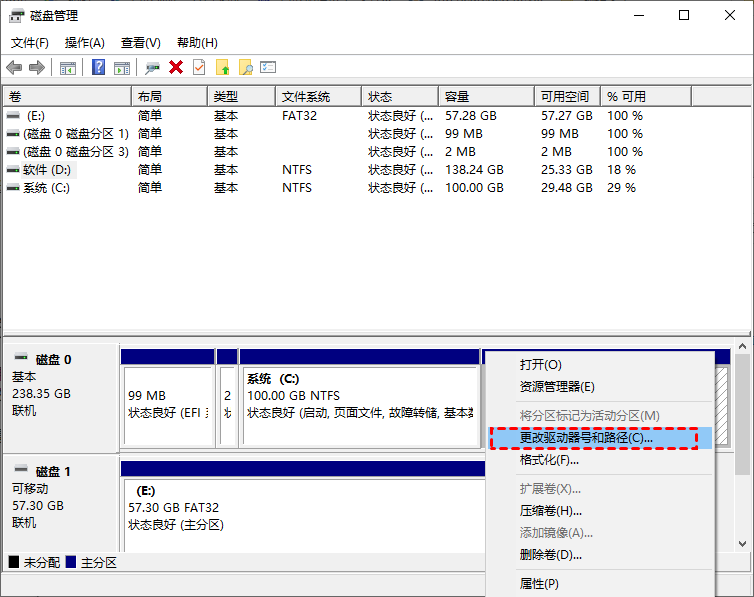Click the red X delete icon

click(x=176, y=67)
